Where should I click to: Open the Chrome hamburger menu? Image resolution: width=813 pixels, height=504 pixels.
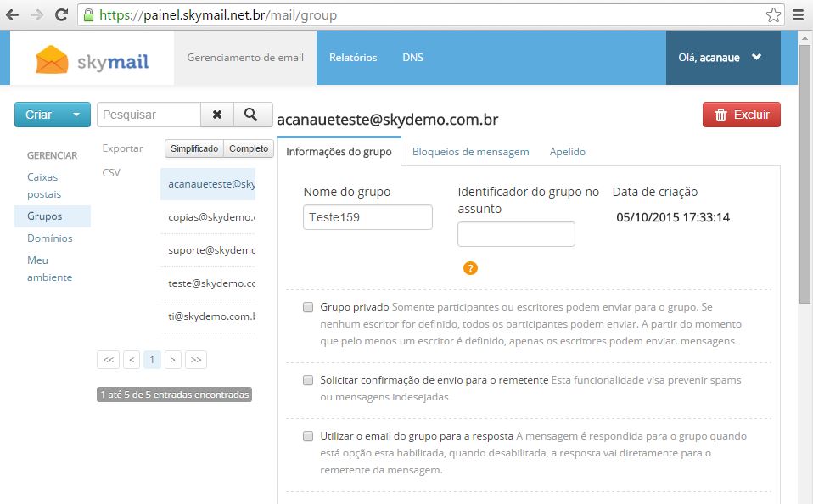pos(798,14)
